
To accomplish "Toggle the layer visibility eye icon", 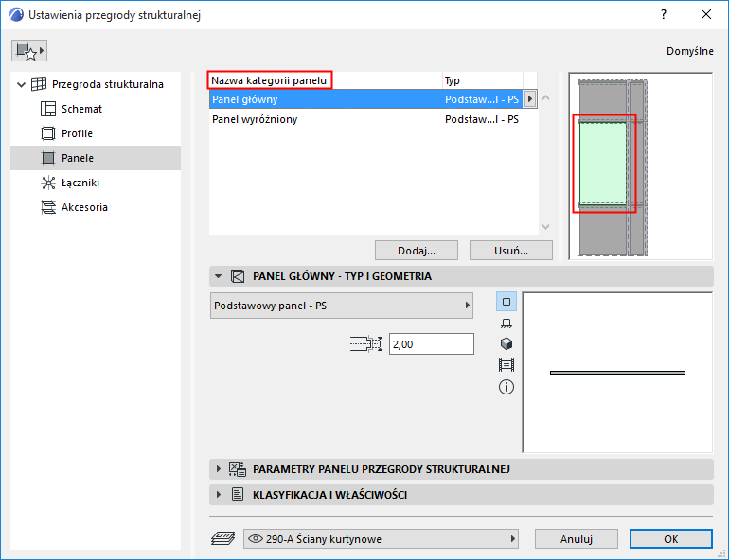I will (256, 538).
